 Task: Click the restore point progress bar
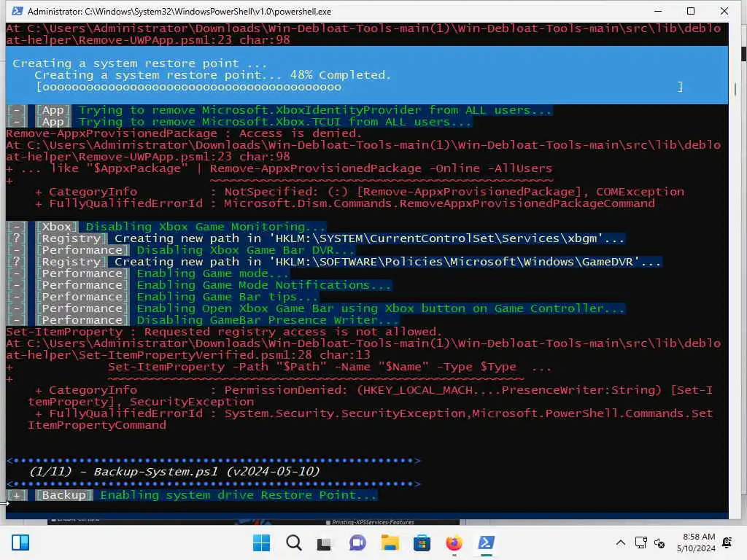coord(360,87)
